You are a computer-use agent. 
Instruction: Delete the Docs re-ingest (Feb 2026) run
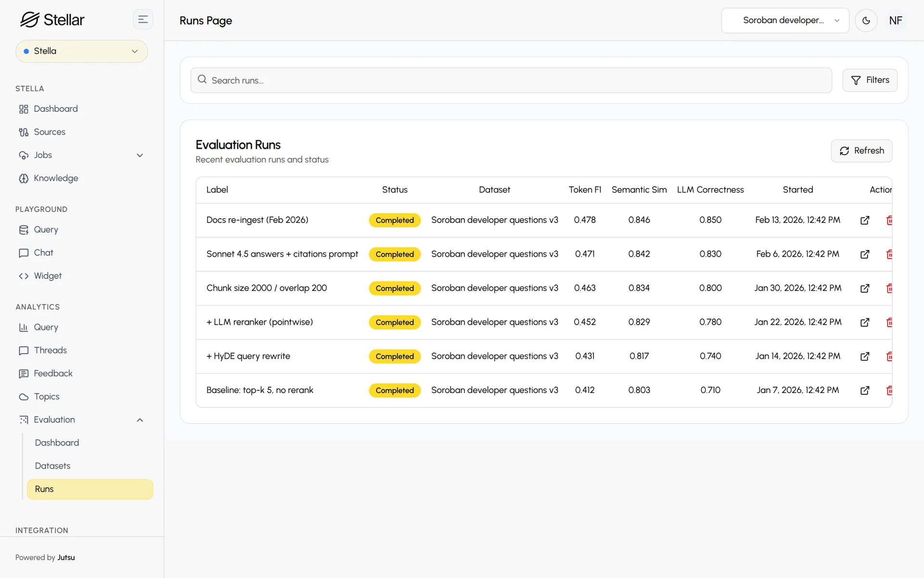889,220
